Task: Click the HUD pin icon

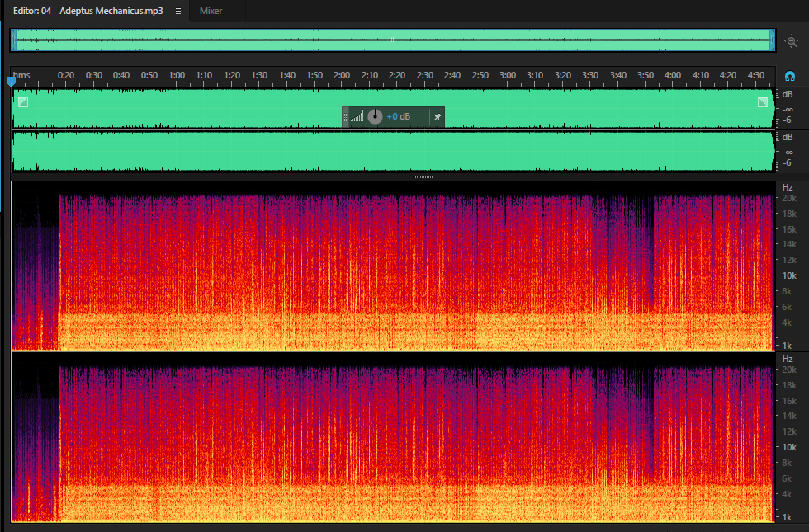Action: pyautogui.click(x=437, y=117)
